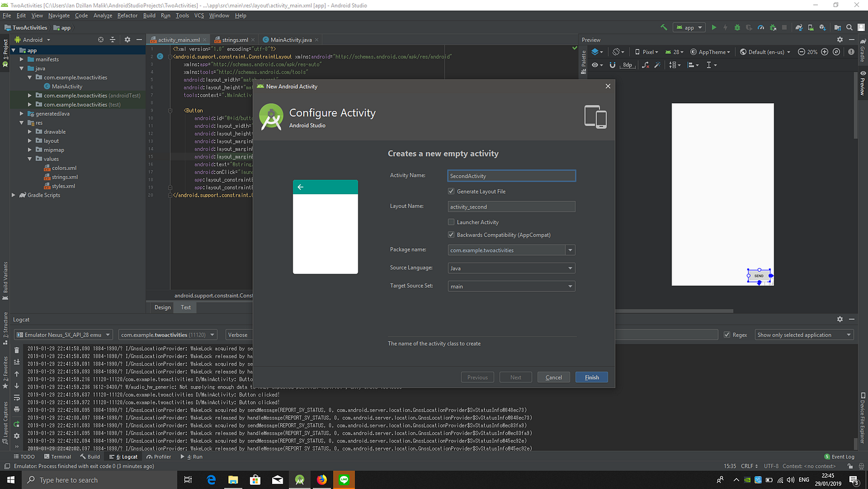Open Search Everywhere with the magnifier icon
Screen dimensions: 868x489
pos(849,27)
